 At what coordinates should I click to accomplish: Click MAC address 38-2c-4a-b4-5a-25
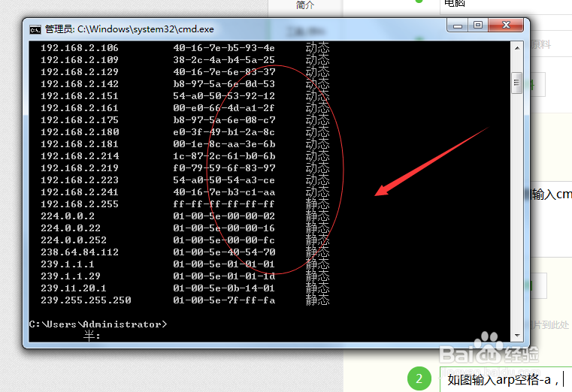[x=224, y=60]
